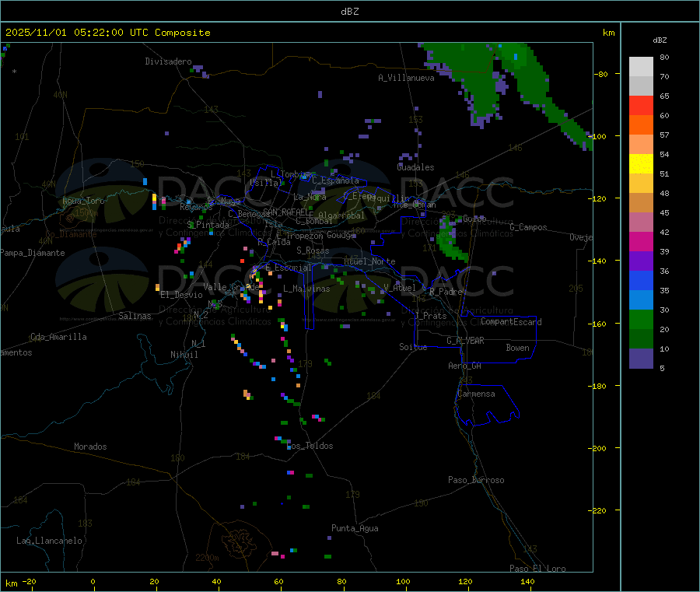Select the 'R_Padre' location label
The image size is (700, 592).
(x=446, y=292)
